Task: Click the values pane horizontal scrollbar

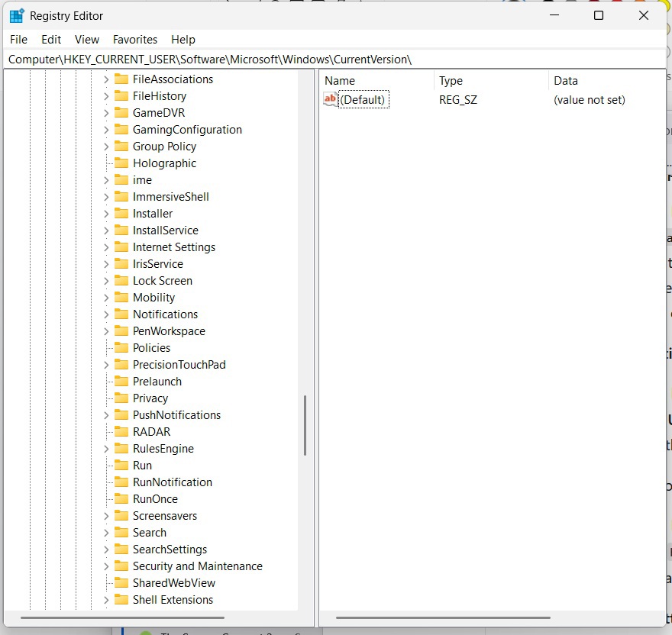Action: click(x=443, y=618)
